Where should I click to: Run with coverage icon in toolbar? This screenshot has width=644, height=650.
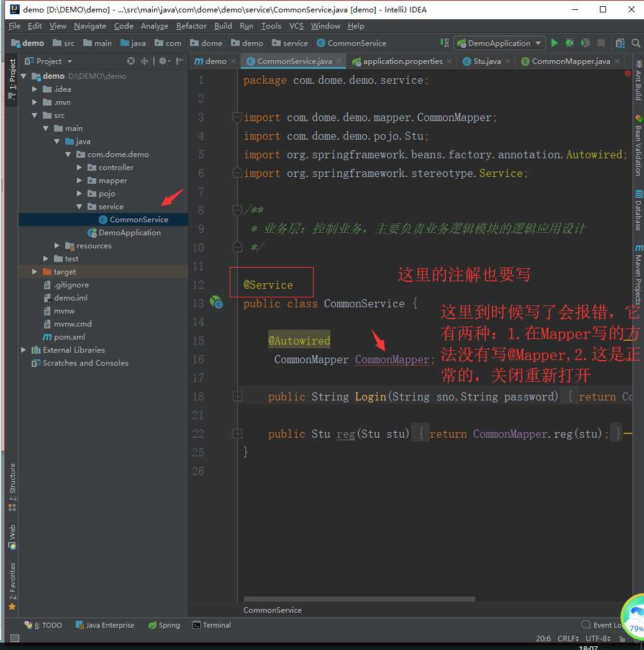pyautogui.click(x=586, y=43)
